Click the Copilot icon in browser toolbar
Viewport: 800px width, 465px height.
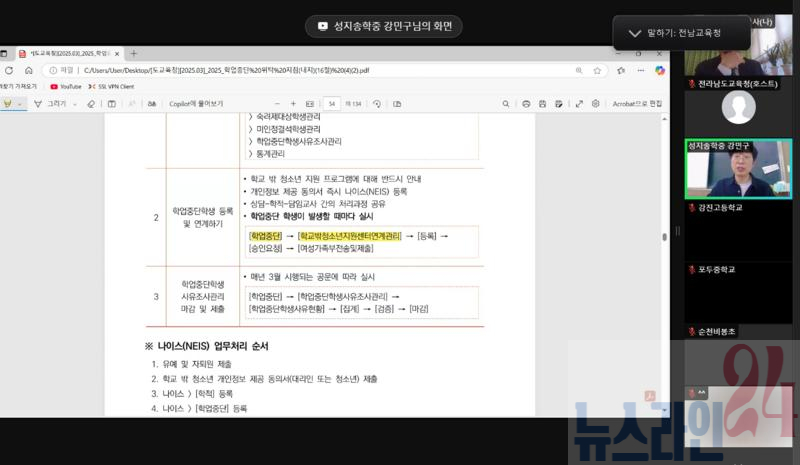tap(660, 70)
